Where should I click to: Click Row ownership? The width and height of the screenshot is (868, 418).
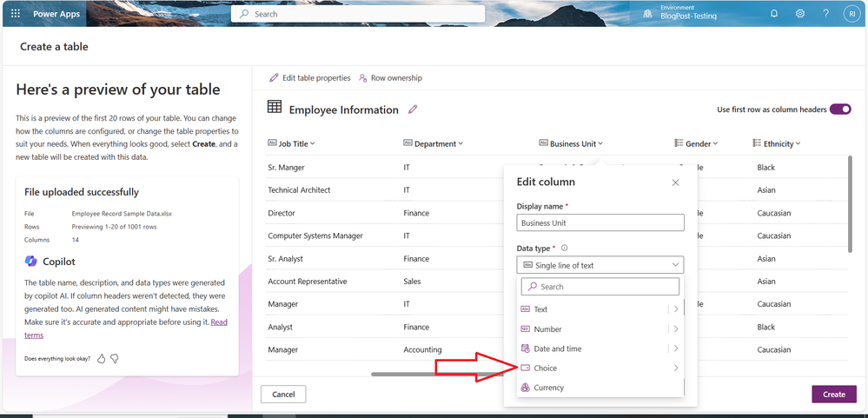[x=390, y=78]
